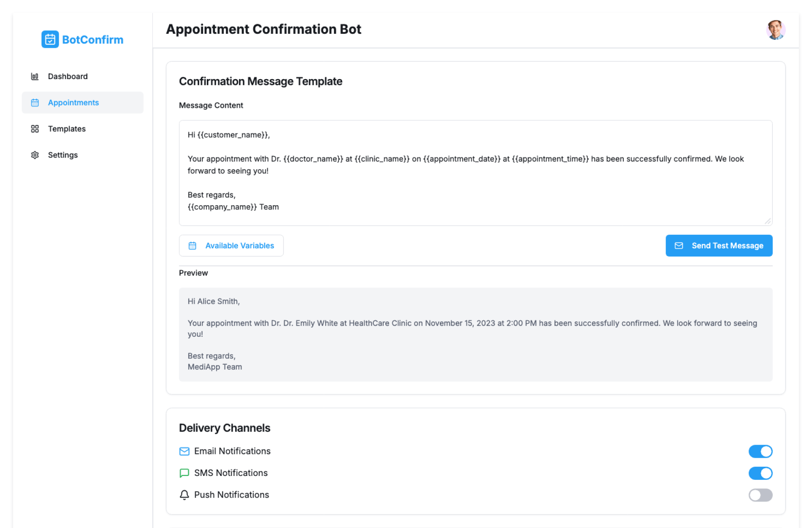
Task: Click the Push Notifications bell icon
Action: 184,495
